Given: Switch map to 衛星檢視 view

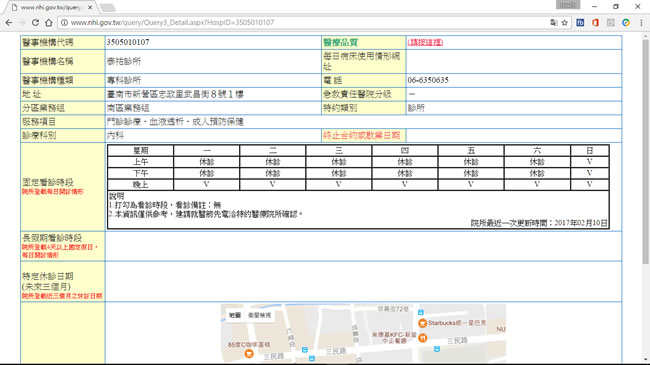Looking at the screenshot, I should 260,315.
